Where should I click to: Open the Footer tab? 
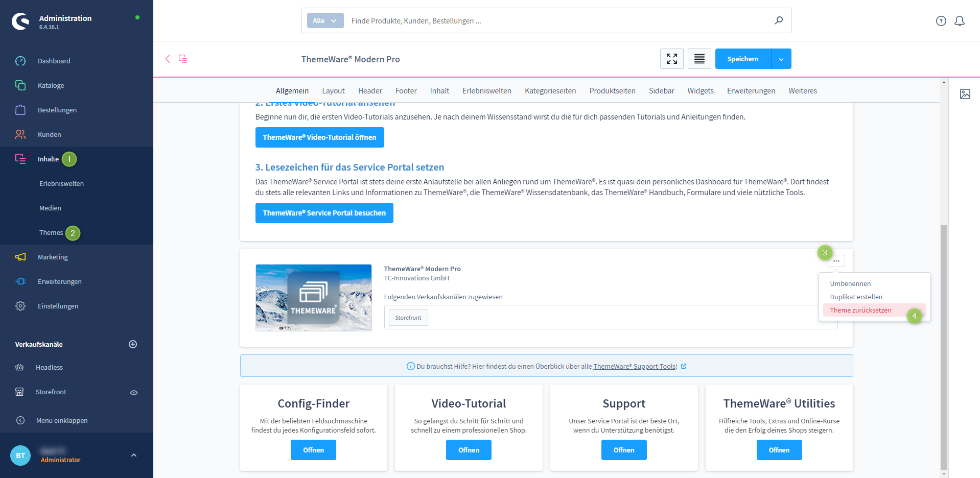[406, 91]
